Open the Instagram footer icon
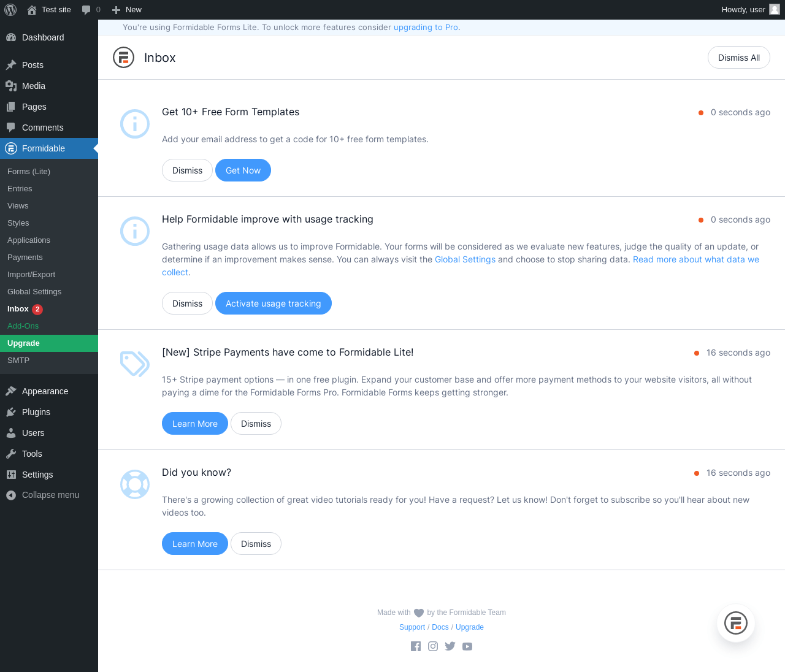Viewport: 785px width, 672px height. [x=433, y=646]
